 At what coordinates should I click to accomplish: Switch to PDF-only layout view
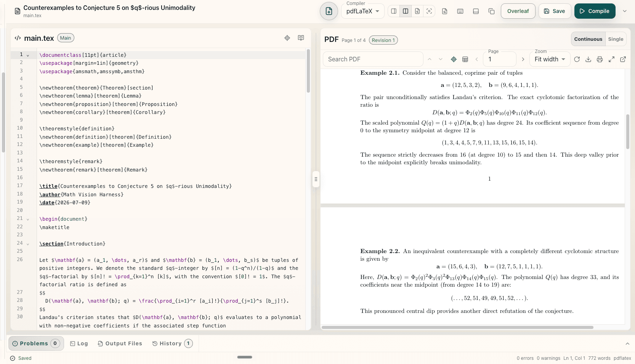[417, 11]
